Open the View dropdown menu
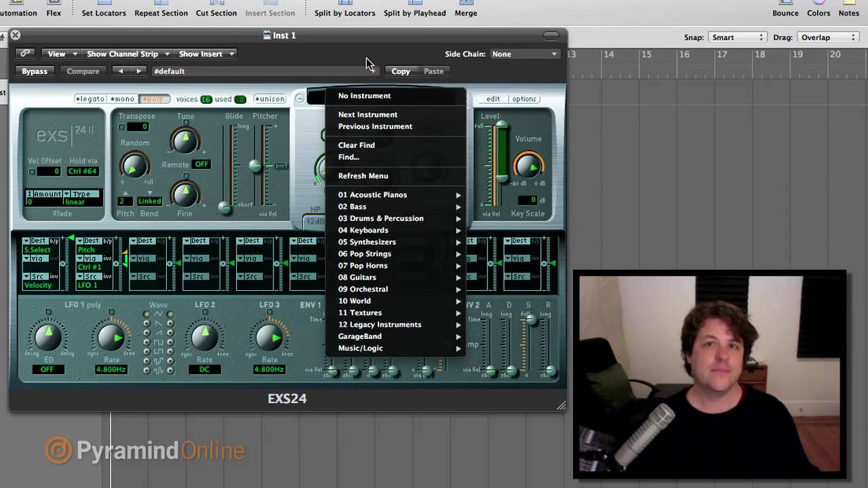The width and height of the screenshot is (868, 488). [62, 54]
